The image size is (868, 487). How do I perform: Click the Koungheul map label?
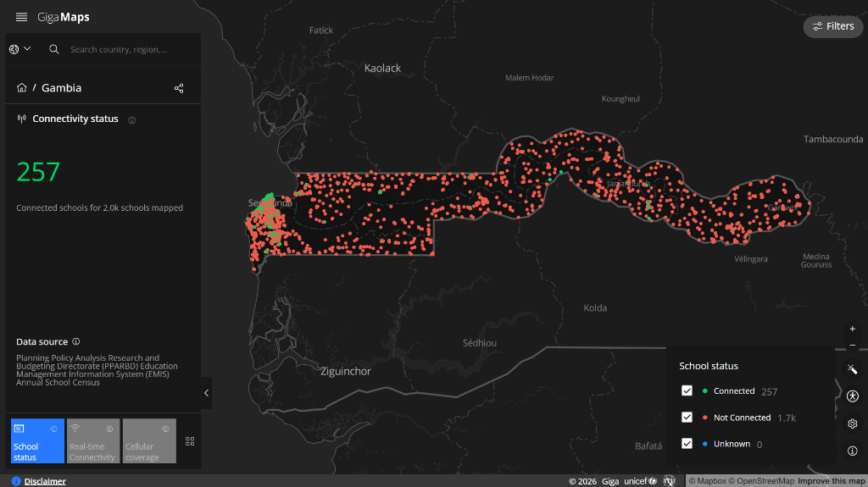tap(620, 99)
